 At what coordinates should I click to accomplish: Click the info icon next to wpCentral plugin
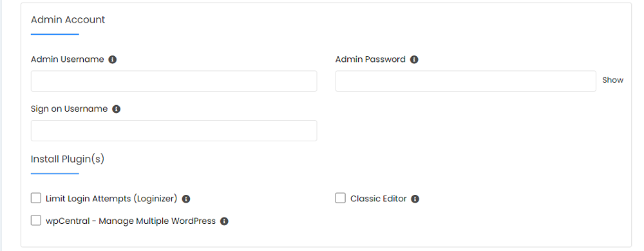click(x=224, y=221)
